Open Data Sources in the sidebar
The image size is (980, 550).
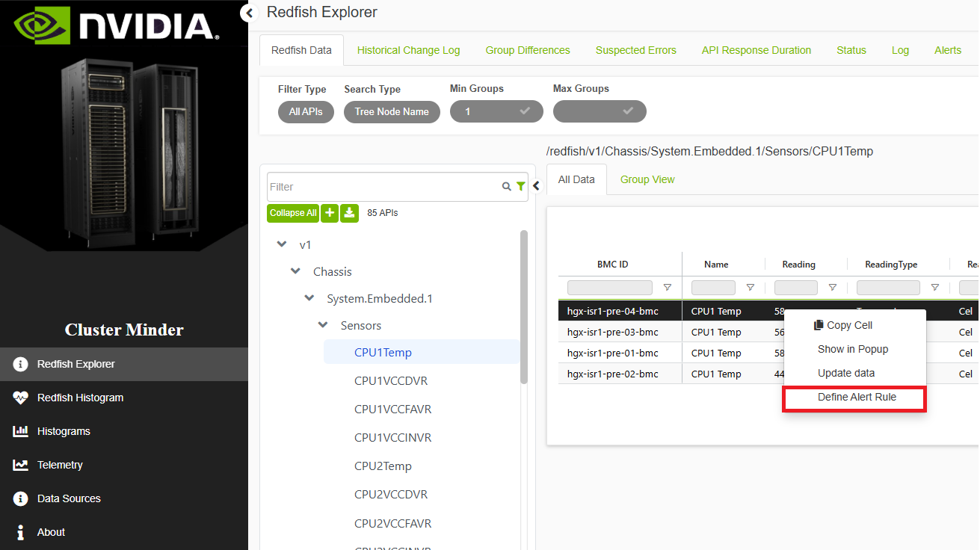(x=124, y=498)
